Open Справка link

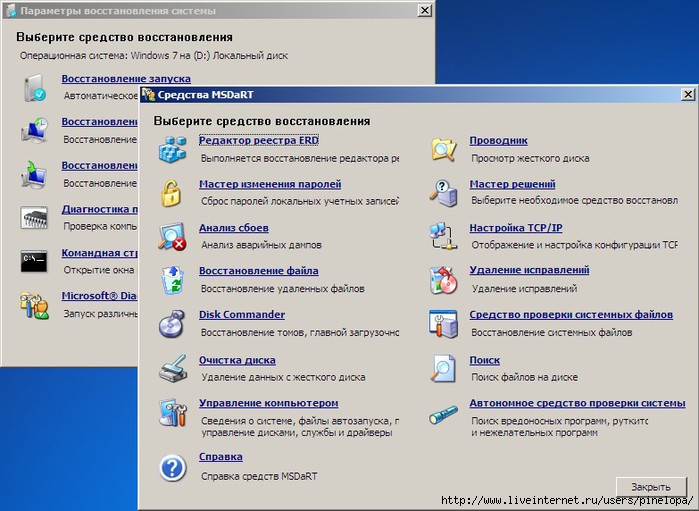tap(221, 457)
